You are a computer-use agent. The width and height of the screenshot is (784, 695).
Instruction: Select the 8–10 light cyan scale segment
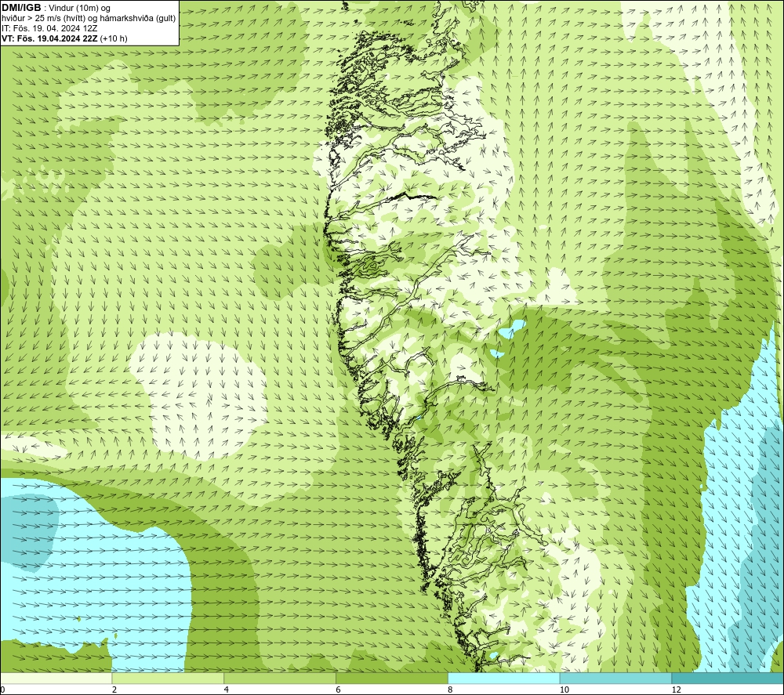pyautogui.click(x=504, y=678)
